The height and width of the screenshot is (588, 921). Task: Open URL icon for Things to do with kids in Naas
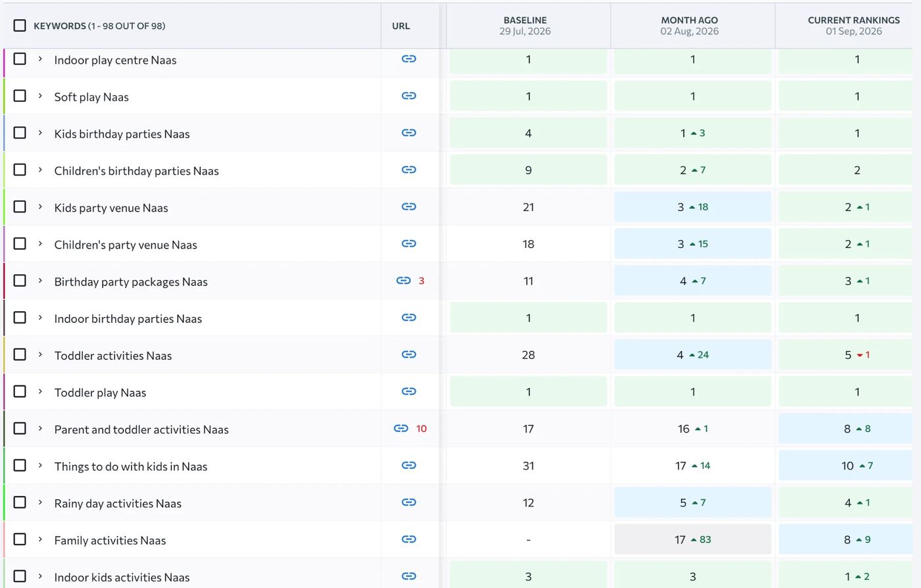[409, 465]
